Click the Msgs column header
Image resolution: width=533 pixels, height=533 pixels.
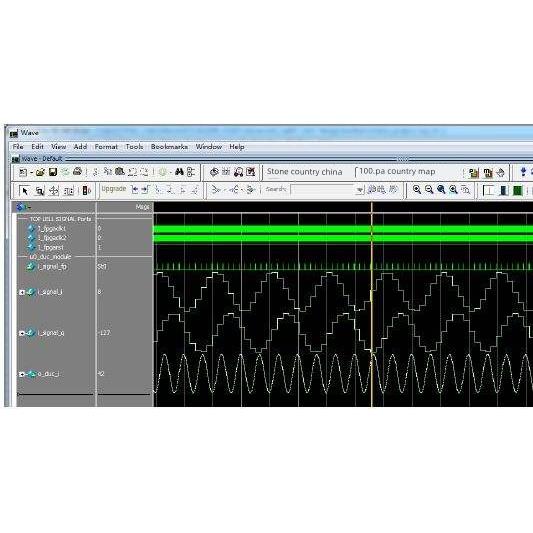pos(142,207)
